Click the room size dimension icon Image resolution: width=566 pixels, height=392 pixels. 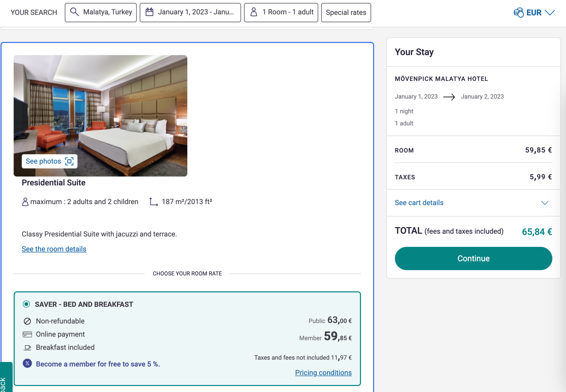pos(153,202)
